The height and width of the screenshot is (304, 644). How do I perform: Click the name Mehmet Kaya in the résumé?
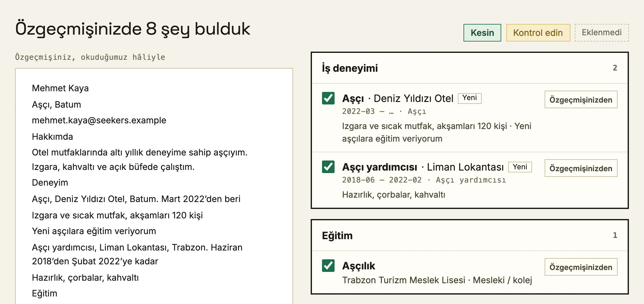click(x=60, y=88)
